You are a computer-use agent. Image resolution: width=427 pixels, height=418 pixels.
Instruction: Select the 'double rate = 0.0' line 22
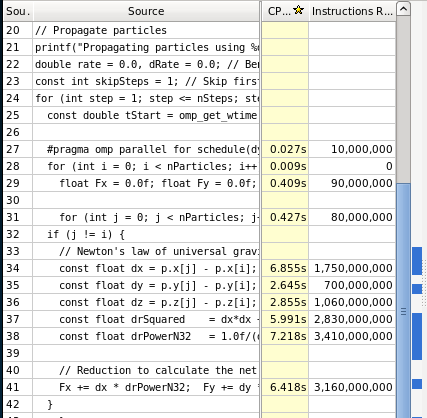pos(146,64)
